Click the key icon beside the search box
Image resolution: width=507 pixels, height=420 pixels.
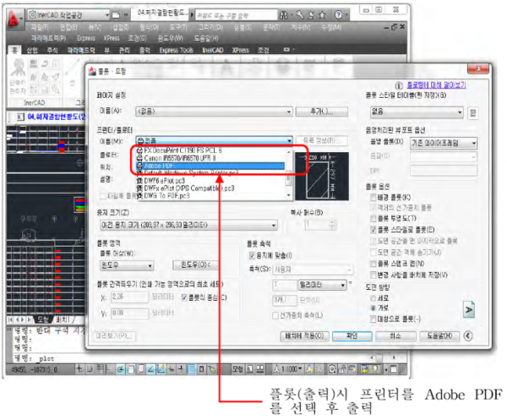point(300,15)
